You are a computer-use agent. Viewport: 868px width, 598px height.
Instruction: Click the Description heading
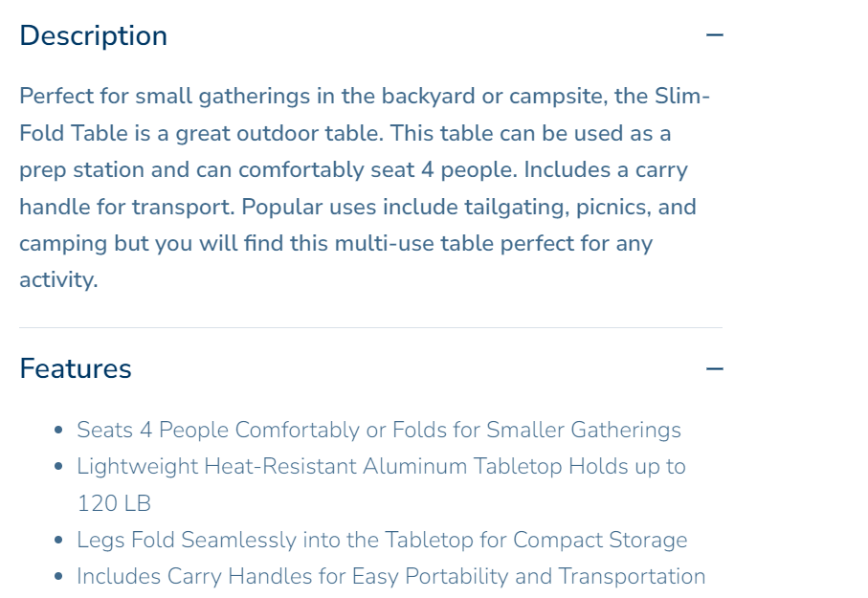click(93, 35)
